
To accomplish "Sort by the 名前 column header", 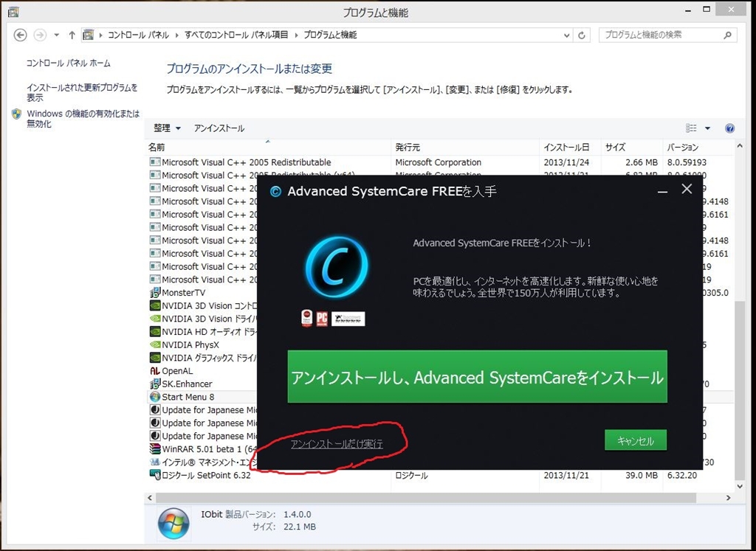I will click(x=267, y=148).
